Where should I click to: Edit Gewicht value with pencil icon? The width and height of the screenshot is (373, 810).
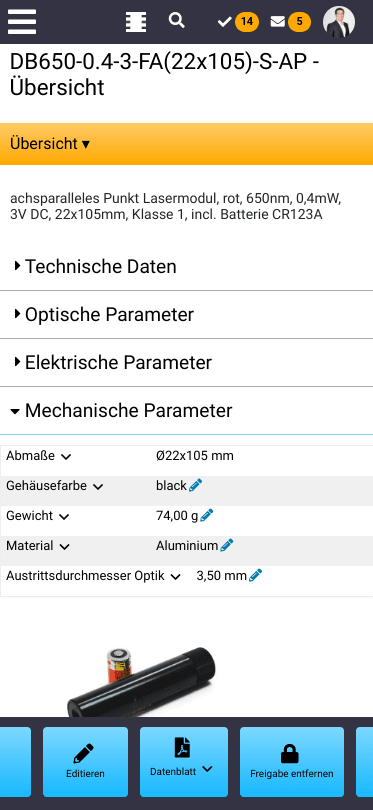coord(207,516)
